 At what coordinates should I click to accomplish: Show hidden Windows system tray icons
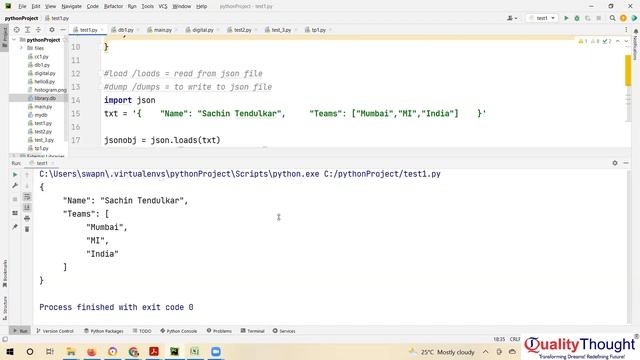coord(485,352)
